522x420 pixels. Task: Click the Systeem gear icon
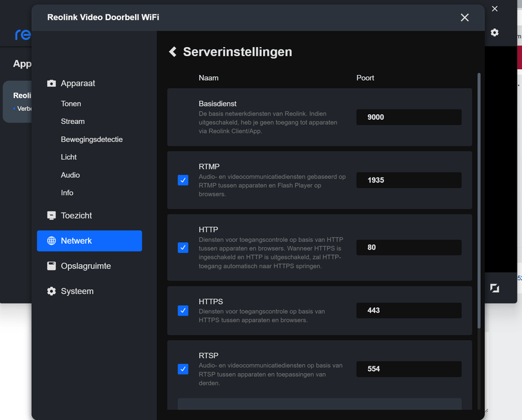52,292
